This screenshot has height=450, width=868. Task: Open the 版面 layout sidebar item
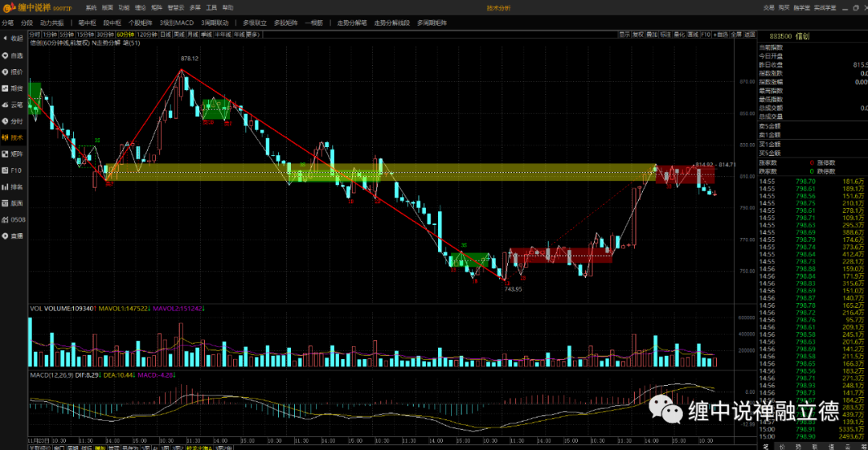(x=13, y=203)
